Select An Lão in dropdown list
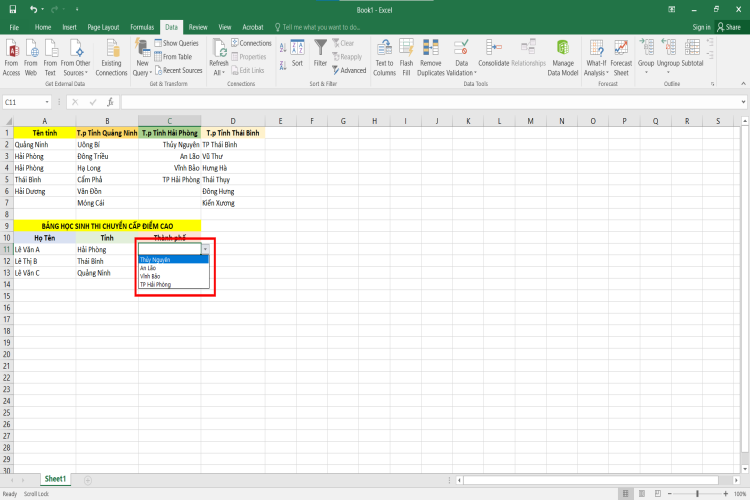 pos(174,268)
